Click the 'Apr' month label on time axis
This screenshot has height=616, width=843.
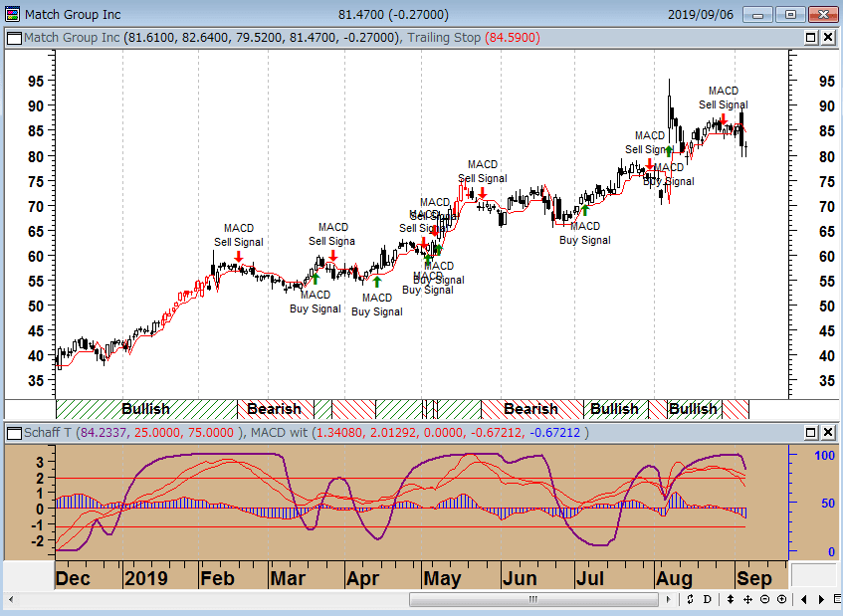tap(363, 578)
